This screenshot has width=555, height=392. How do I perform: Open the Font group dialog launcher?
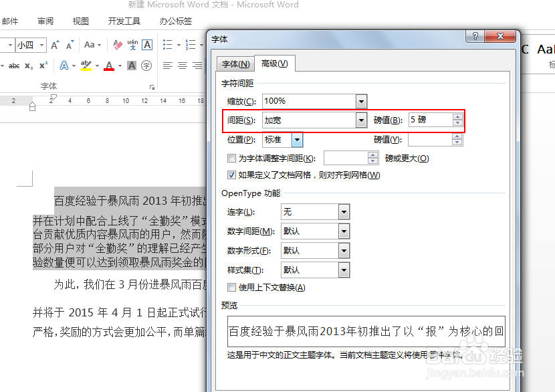pyautogui.click(x=152, y=87)
